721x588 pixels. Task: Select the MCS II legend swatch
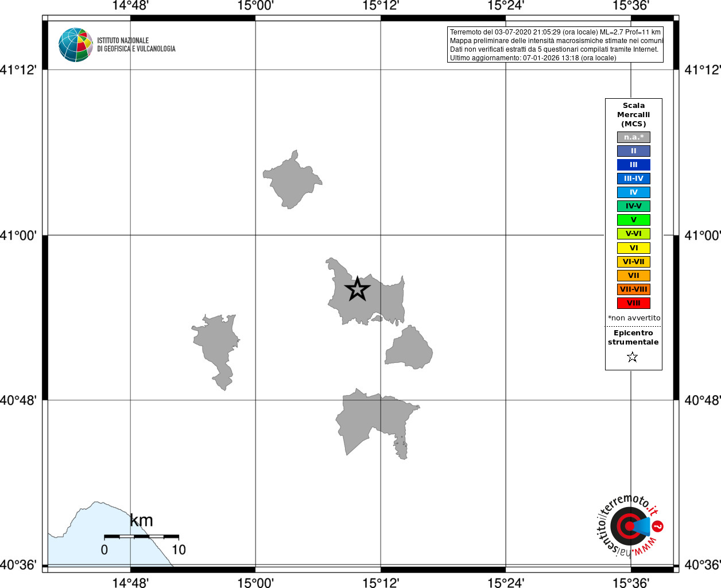(634, 151)
